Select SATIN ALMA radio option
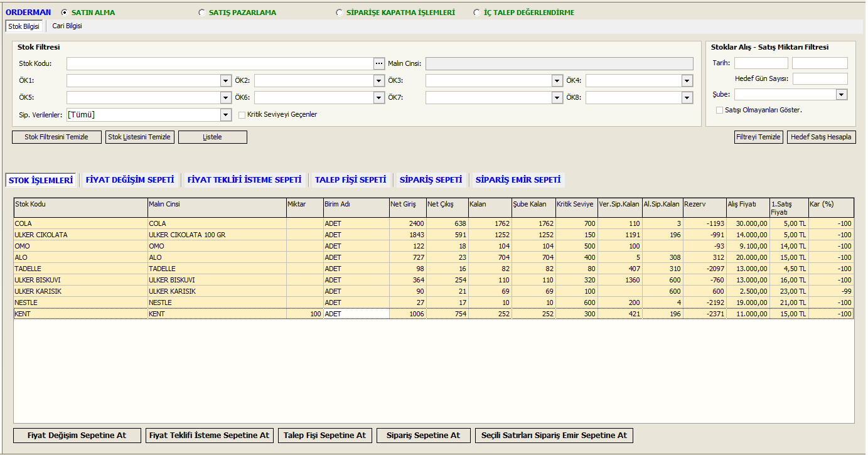This screenshot has height=455, width=868. pos(65,12)
